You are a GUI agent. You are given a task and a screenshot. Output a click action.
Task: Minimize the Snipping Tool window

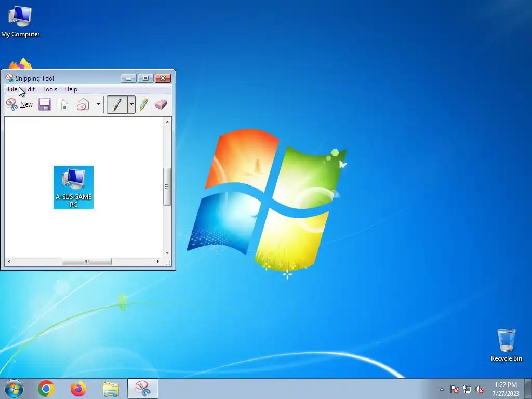point(129,78)
